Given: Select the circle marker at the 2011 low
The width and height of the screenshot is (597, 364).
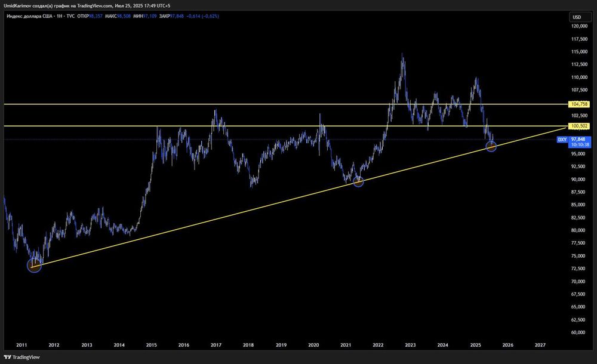Looking at the screenshot, I should click(x=34, y=266).
